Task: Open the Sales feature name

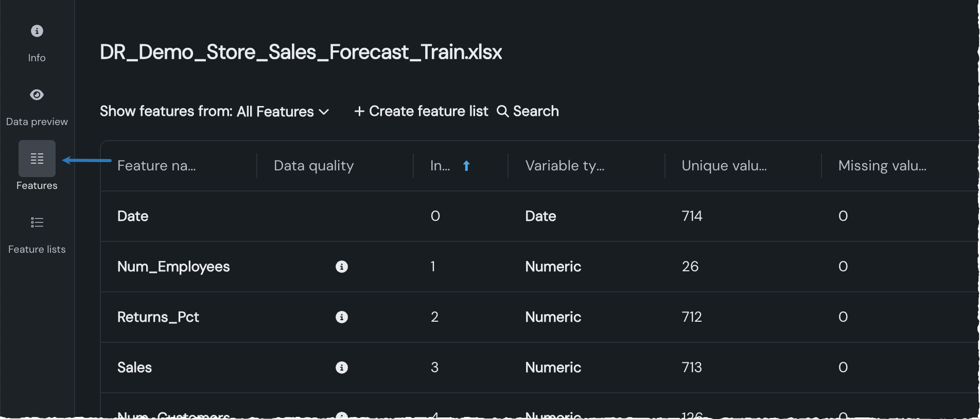Action: click(x=134, y=368)
